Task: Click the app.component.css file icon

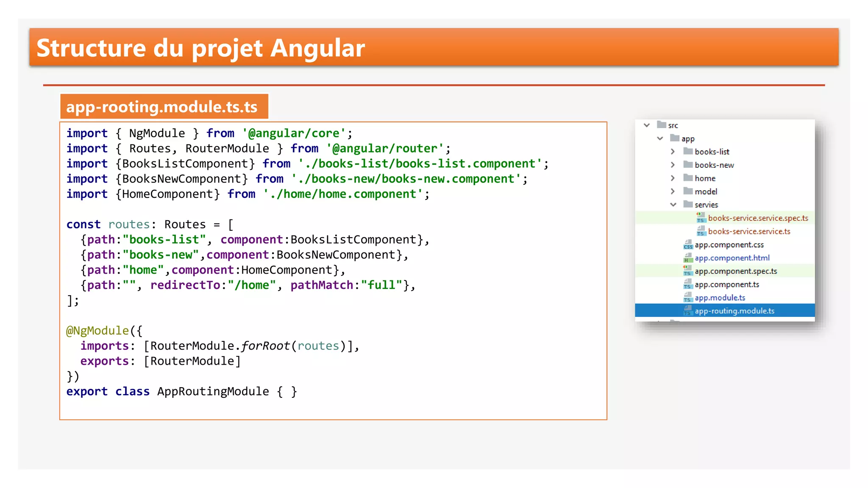Action: [x=687, y=244]
